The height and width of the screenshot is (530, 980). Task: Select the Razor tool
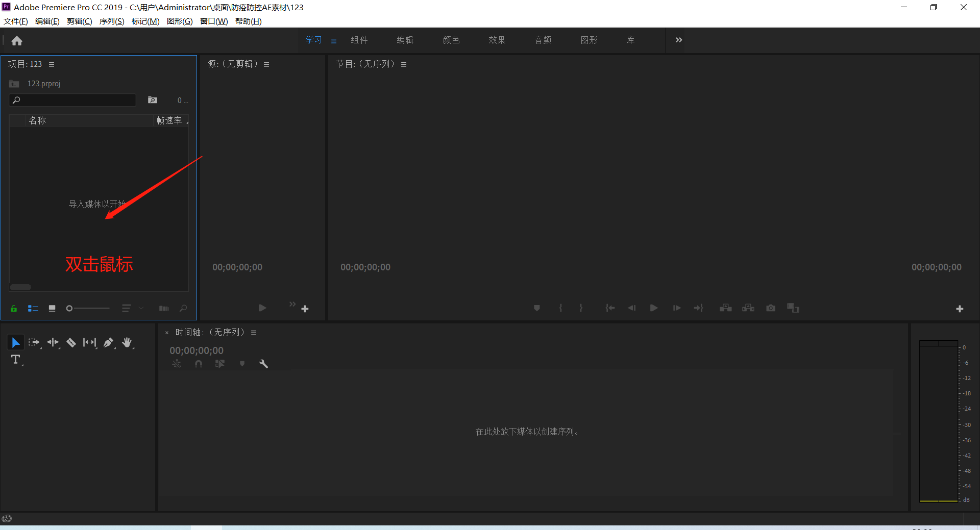tap(71, 343)
